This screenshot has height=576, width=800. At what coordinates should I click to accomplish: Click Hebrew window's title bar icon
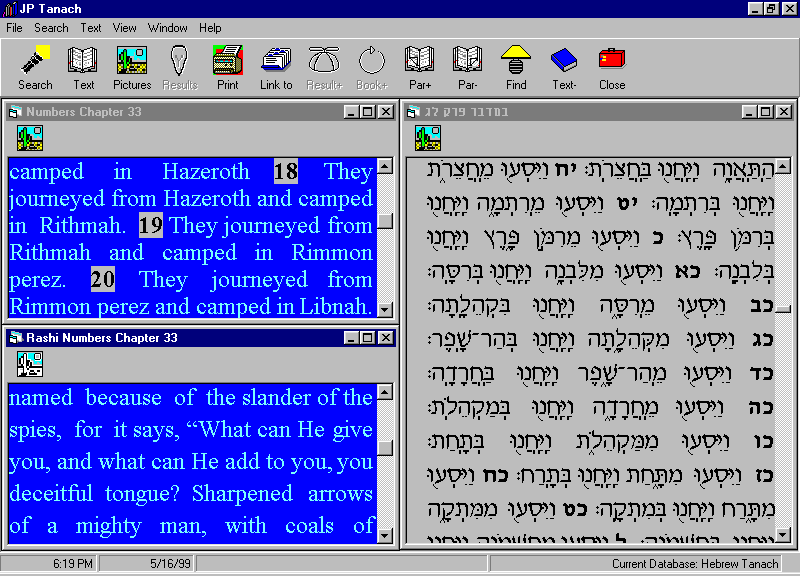coord(413,112)
